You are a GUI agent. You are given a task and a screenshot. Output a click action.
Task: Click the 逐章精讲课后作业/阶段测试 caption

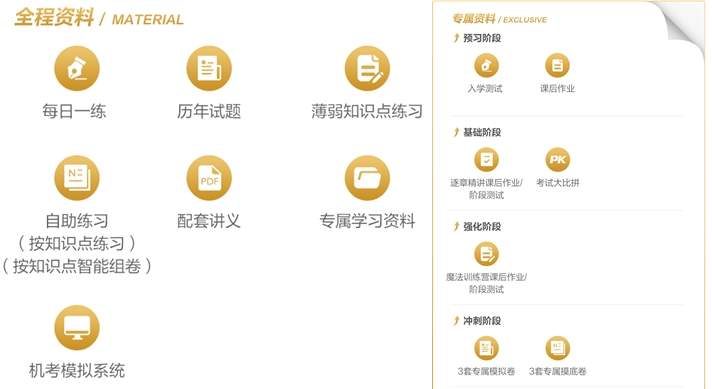coord(486,189)
